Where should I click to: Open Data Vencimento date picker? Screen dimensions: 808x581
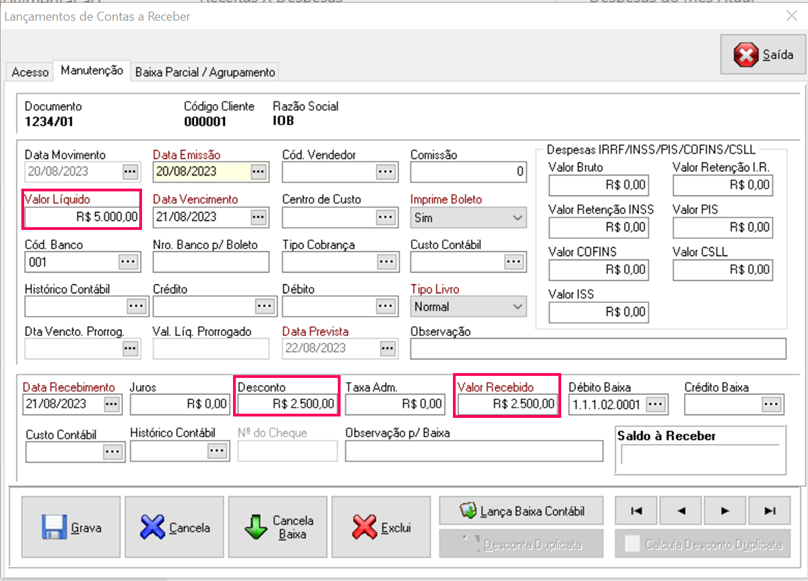[258, 217]
